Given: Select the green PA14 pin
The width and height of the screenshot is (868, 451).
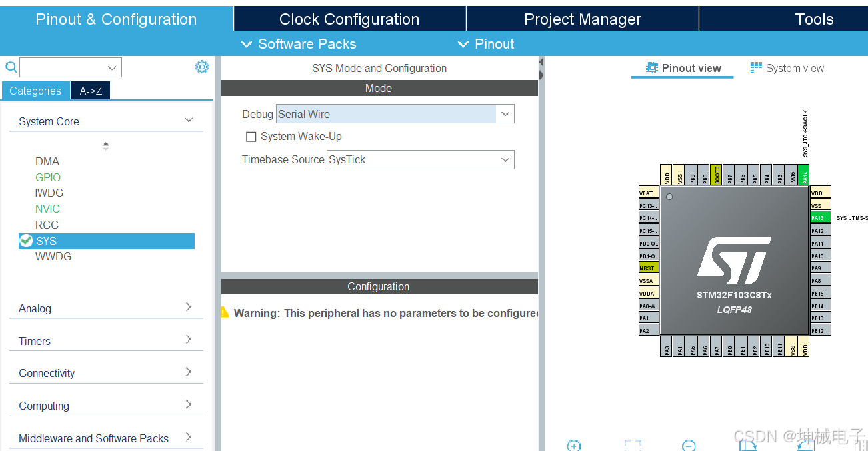Looking at the screenshot, I should (x=804, y=175).
